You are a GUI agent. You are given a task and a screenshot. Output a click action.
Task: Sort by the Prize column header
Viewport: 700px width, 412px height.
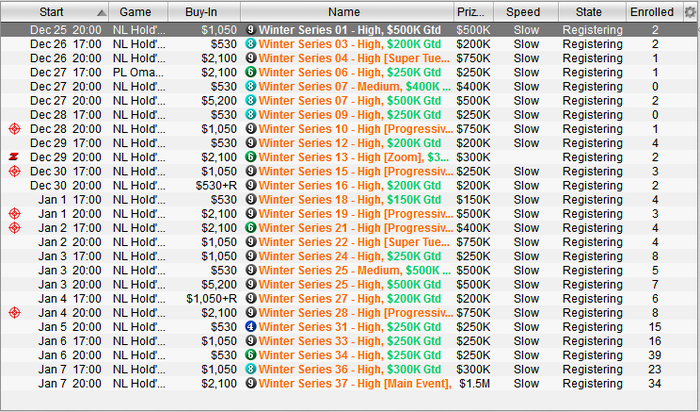click(474, 12)
